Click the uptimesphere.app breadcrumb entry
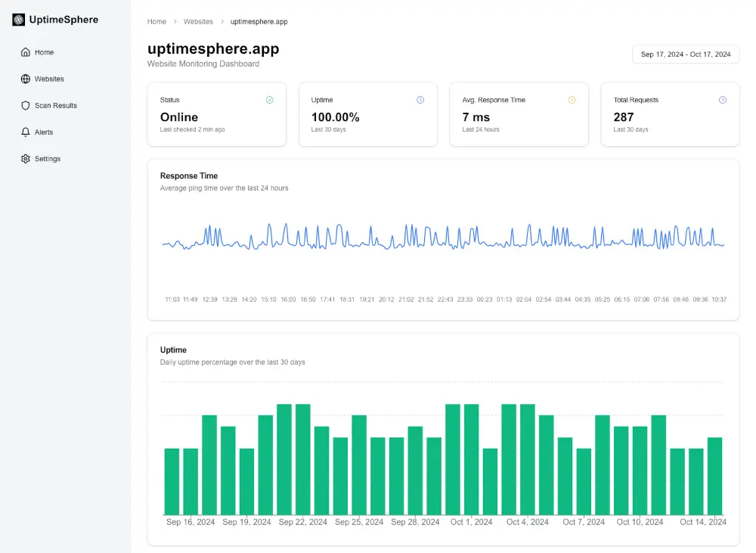Viewport: 756px width, 553px height. click(259, 22)
